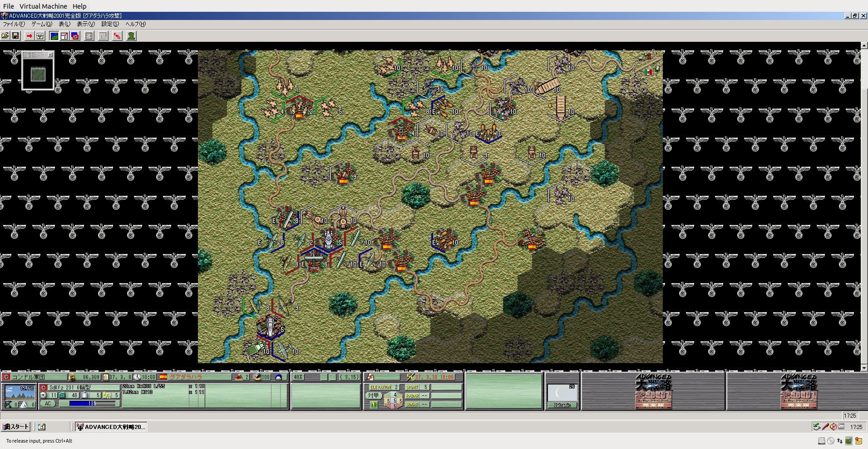The image size is (868, 449).
Task: Click the minimap thumbnail view
Action: [x=38, y=74]
